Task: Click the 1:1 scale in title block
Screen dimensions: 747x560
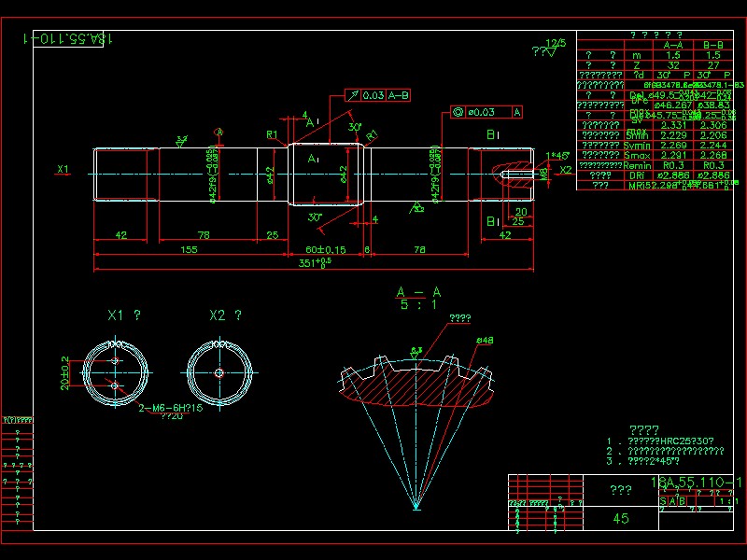Action: pos(729,501)
